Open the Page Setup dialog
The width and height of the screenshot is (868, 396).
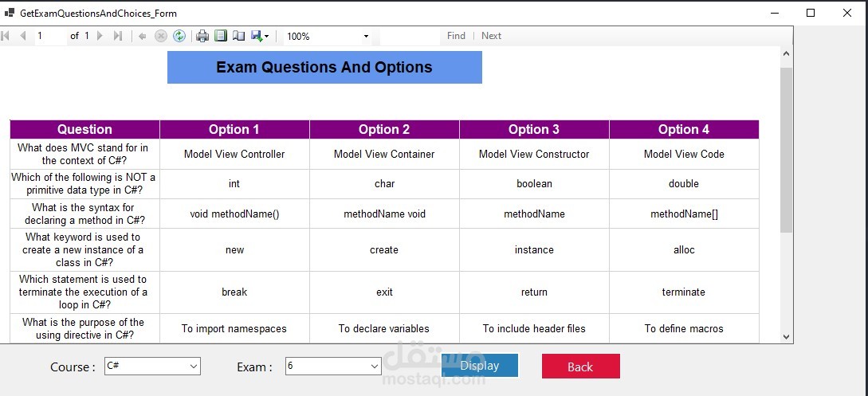coord(238,36)
